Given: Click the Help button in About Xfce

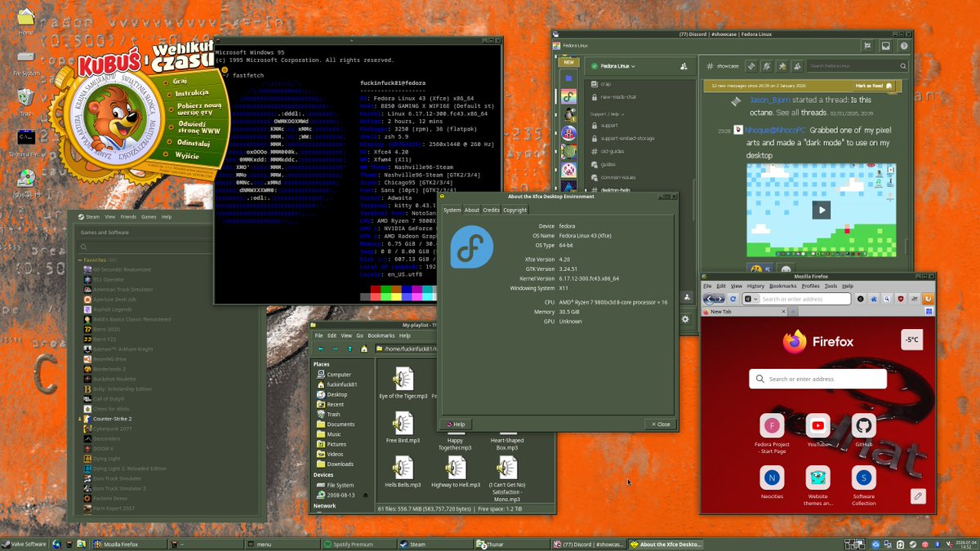Looking at the screenshot, I should (455, 424).
